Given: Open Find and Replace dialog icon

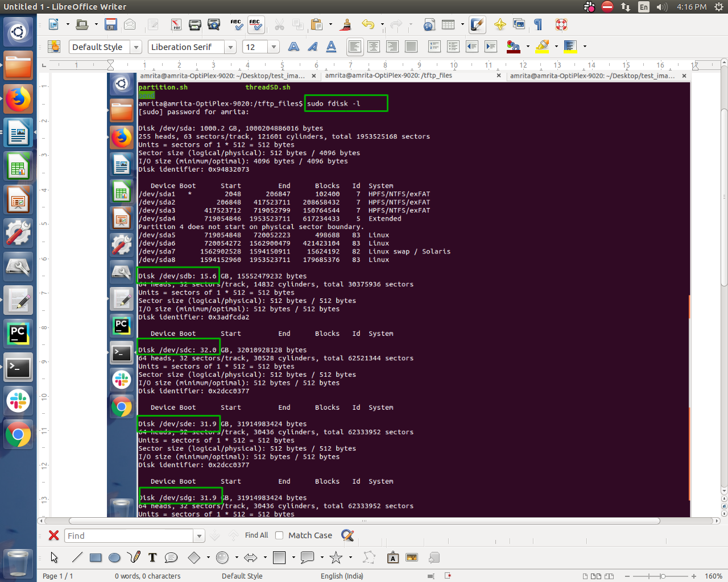Looking at the screenshot, I should 348,535.
